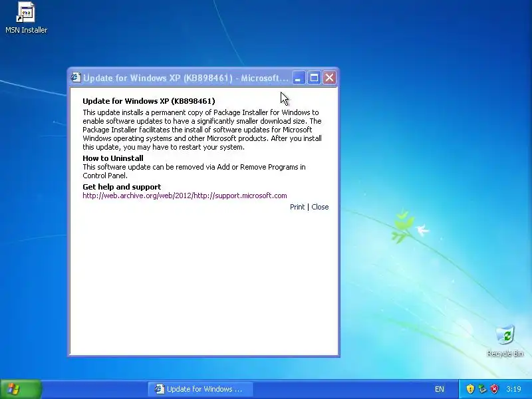Click the 3:19 clock in tray

[513, 389]
